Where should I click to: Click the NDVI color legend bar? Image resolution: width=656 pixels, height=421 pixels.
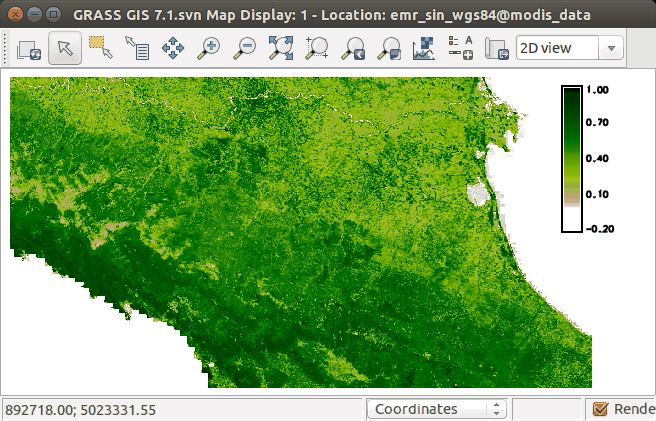[572, 159]
